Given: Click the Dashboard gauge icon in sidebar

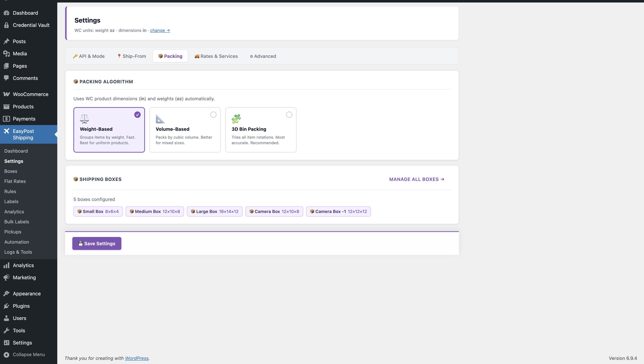Looking at the screenshot, I should tap(6, 13).
